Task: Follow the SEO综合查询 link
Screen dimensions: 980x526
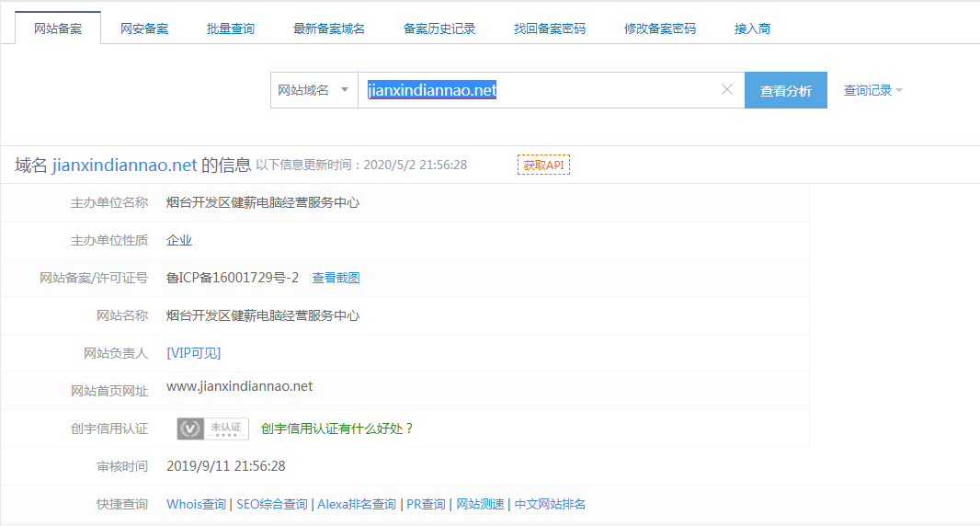Action: tap(271, 504)
